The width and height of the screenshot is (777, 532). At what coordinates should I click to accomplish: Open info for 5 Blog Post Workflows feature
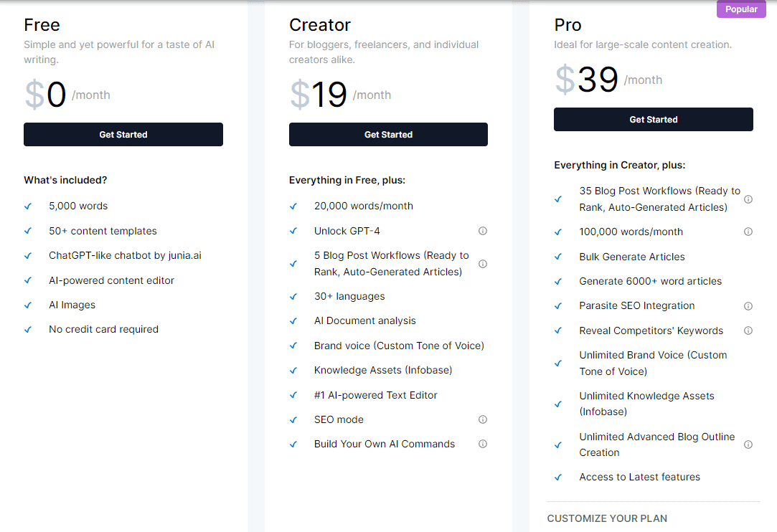pos(483,264)
